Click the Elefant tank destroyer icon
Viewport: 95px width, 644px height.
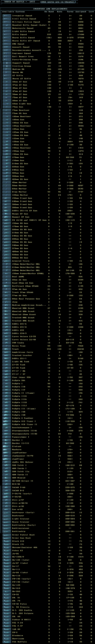[7, 446]
